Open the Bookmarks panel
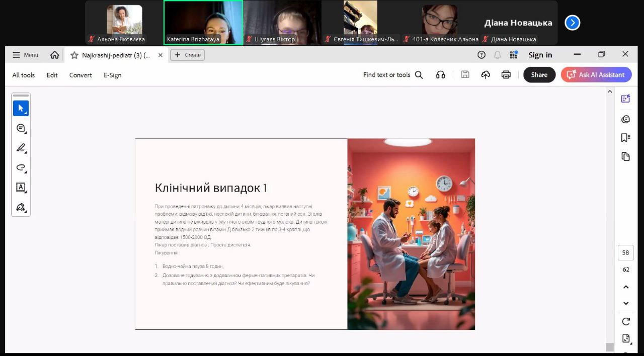Viewport: 644px width, 356px height. (625, 138)
